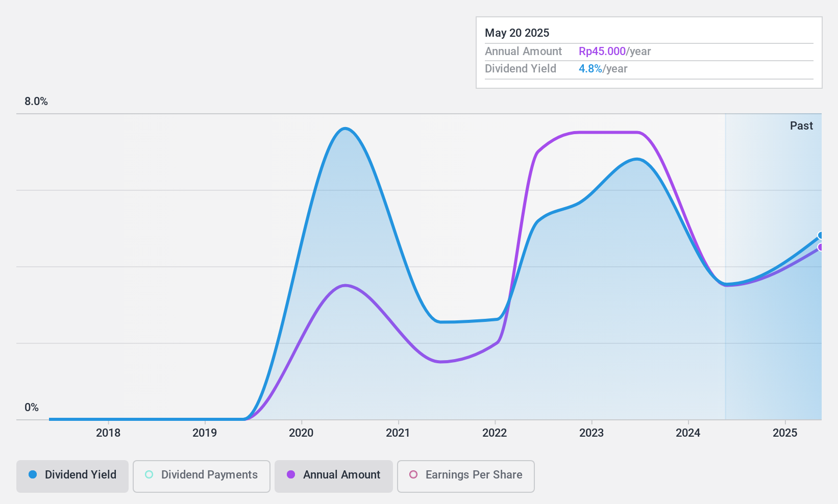Click the 2024 x-axis label
Screen dimensions: 838x504
tap(688, 433)
